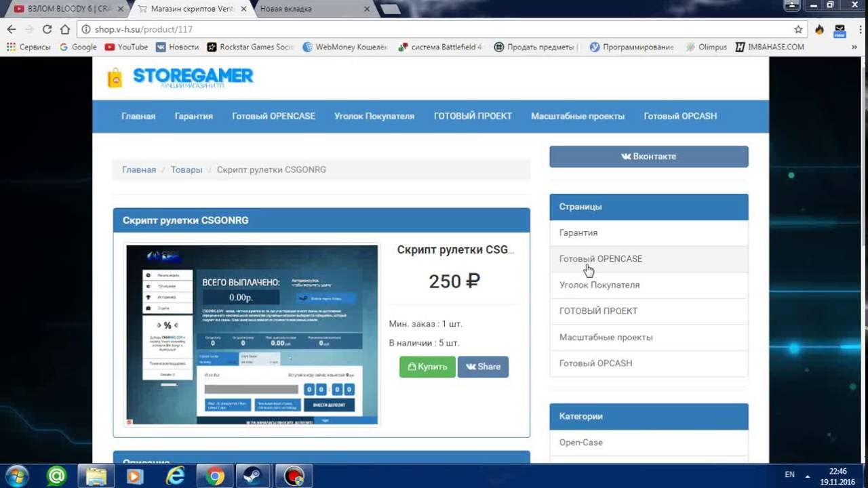Viewport: 868px width, 488px height.
Task: Open the Продать предметы bookmark
Action: coord(536,47)
